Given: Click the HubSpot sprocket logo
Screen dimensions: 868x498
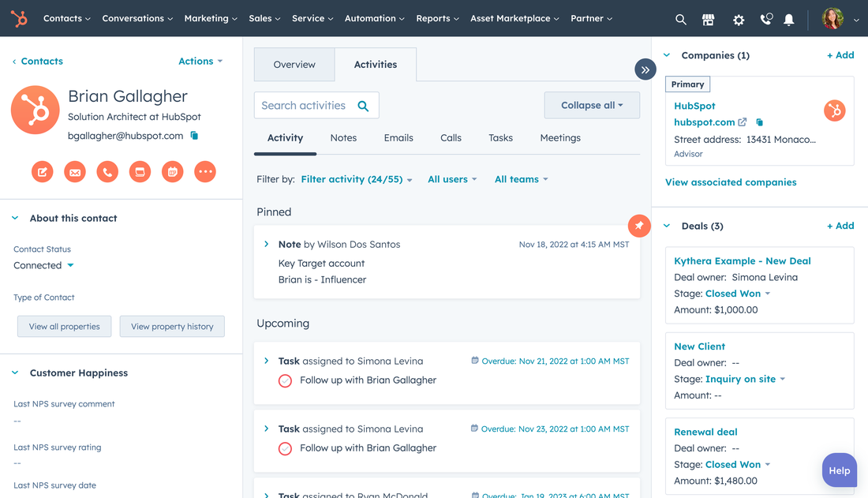Looking at the screenshot, I should [x=20, y=19].
